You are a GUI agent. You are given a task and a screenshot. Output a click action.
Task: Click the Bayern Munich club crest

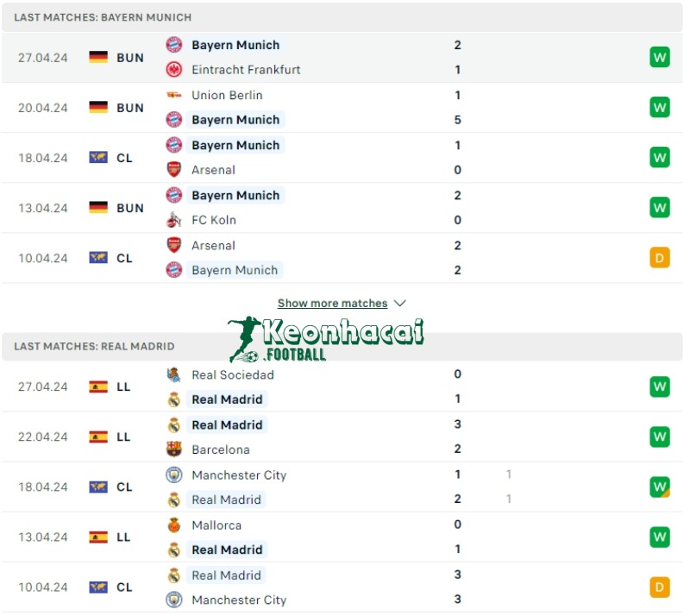pyautogui.click(x=175, y=45)
